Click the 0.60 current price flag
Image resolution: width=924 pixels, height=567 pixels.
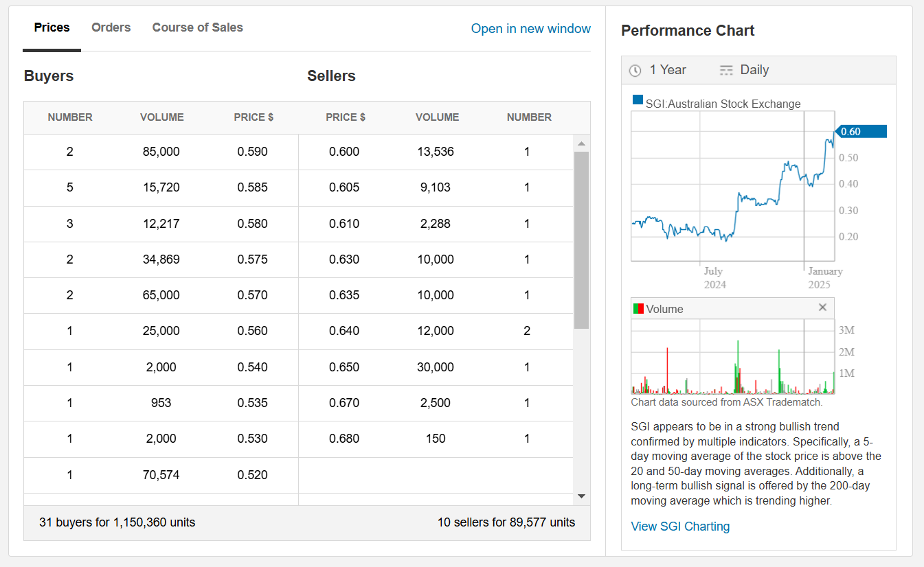pyautogui.click(x=860, y=132)
